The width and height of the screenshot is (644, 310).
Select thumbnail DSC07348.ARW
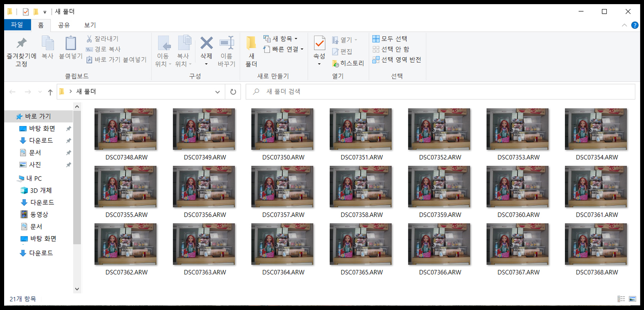pyautogui.click(x=126, y=129)
